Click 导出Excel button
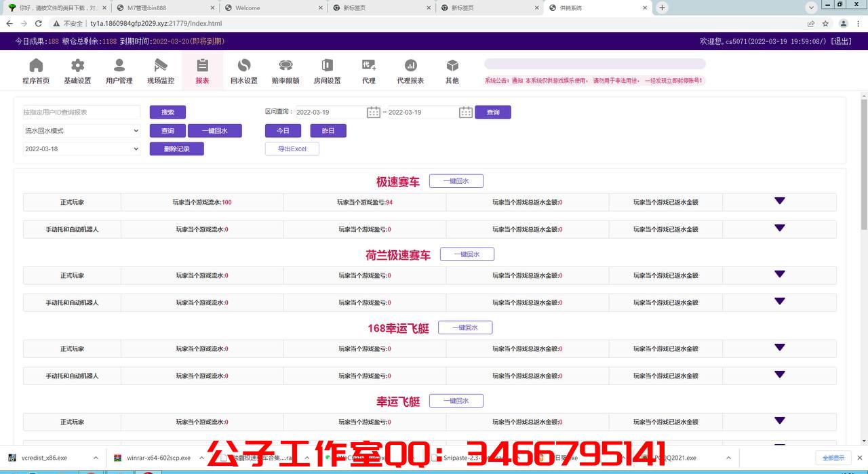This screenshot has width=868, height=474. coord(292,149)
